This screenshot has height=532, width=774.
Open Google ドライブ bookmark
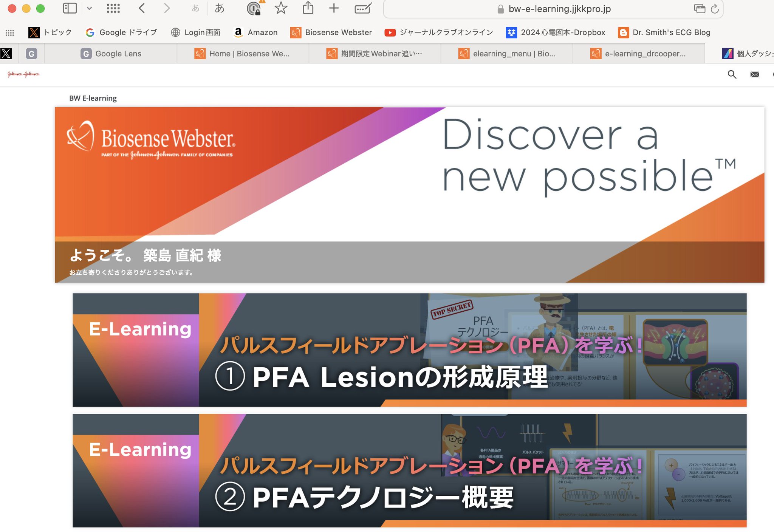click(x=121, y=32)
